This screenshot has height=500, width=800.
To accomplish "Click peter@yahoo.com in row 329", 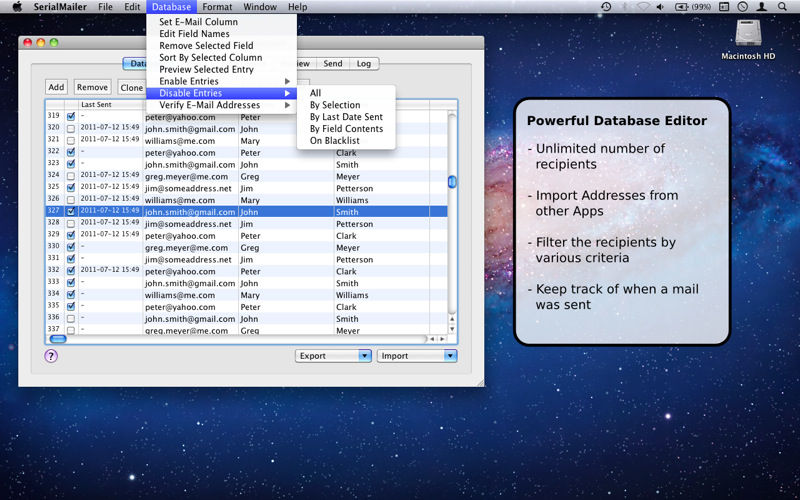I will click(180, 236).
